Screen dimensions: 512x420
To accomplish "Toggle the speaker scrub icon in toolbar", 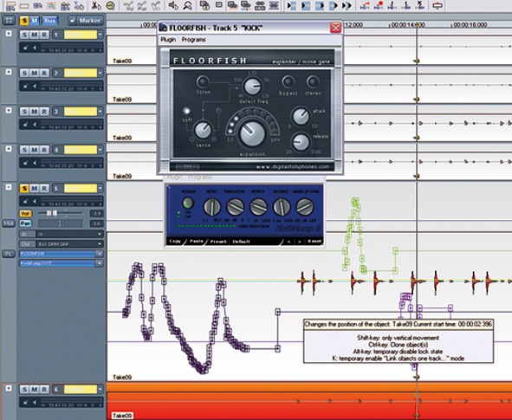I will 173,5.
